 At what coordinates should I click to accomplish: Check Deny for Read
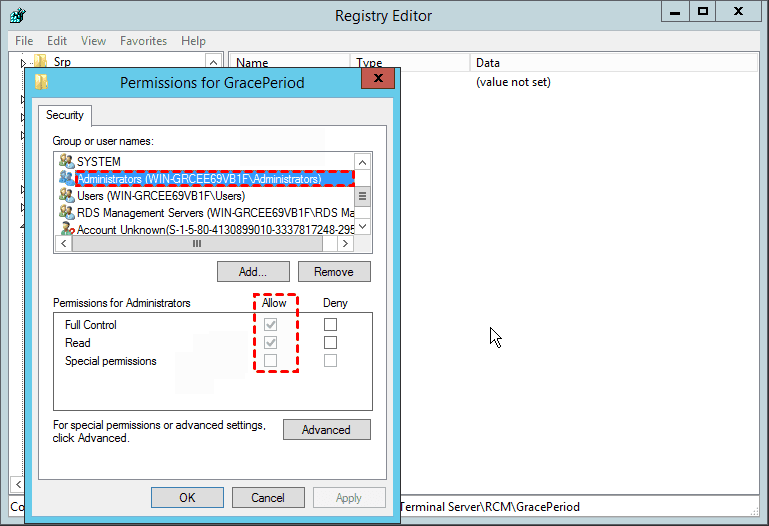331,342
